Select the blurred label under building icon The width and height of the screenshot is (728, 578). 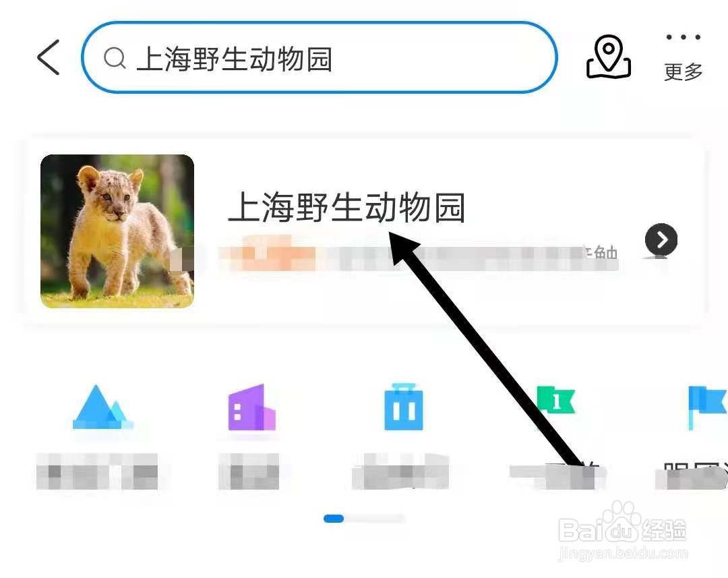(x=249, y=471)
